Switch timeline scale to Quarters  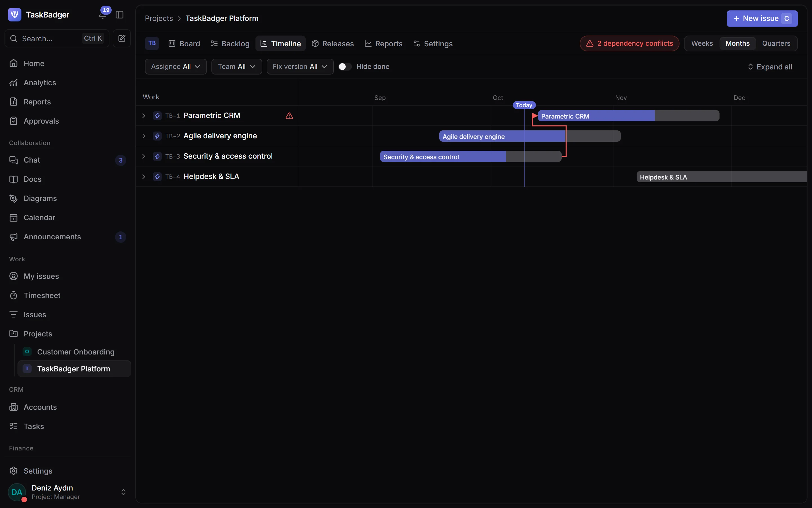[776, 43]
